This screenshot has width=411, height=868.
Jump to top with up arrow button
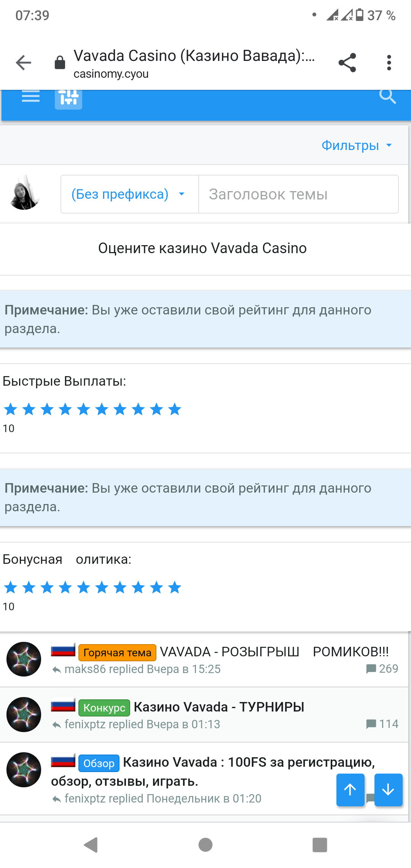[350, 790]
